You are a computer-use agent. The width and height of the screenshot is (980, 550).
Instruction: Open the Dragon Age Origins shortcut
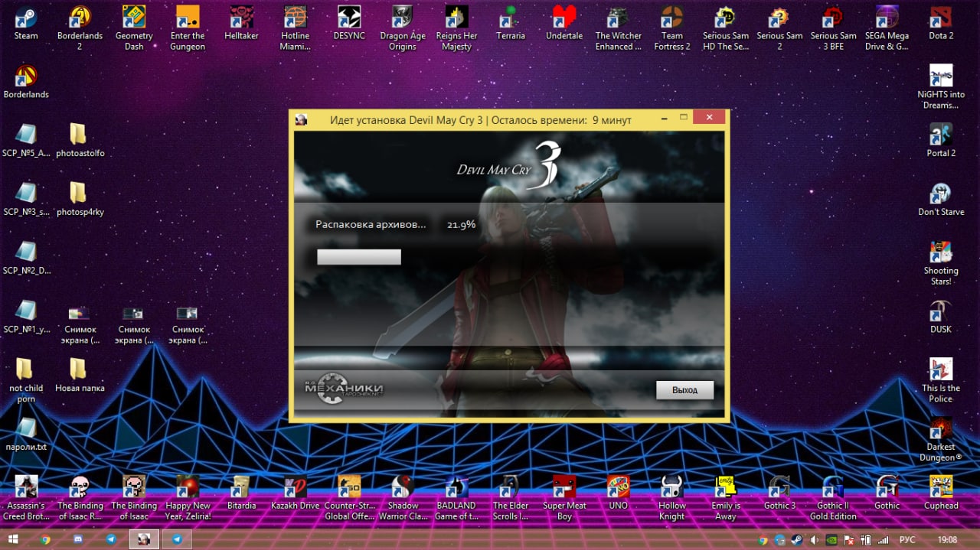403,28
